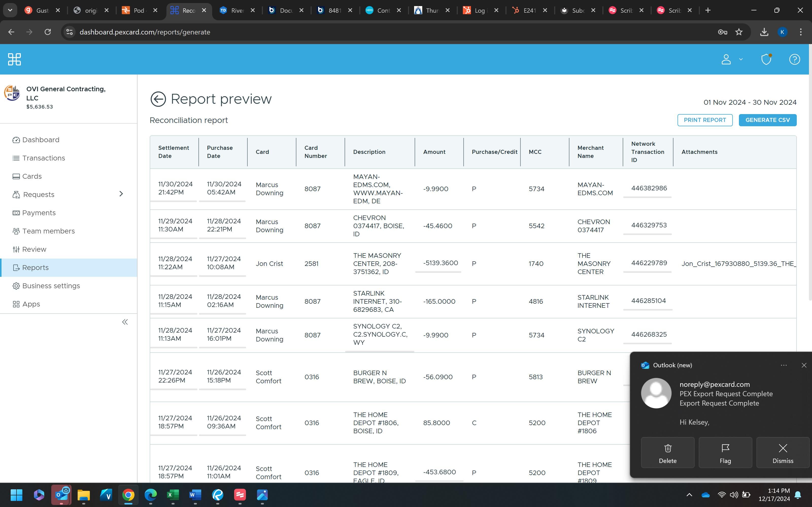Delete email from Outlook notification
The image size is (812, 507).
667,452
